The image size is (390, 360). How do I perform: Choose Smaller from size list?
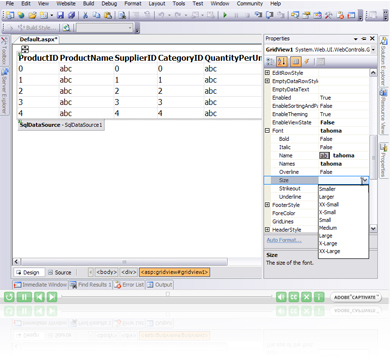click(343, 189)
